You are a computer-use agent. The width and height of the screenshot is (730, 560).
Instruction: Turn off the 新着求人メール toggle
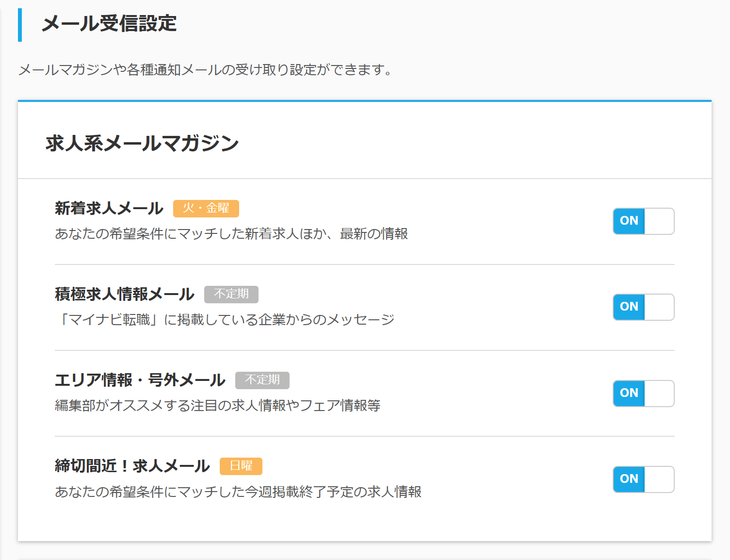(x=659, y=221)
